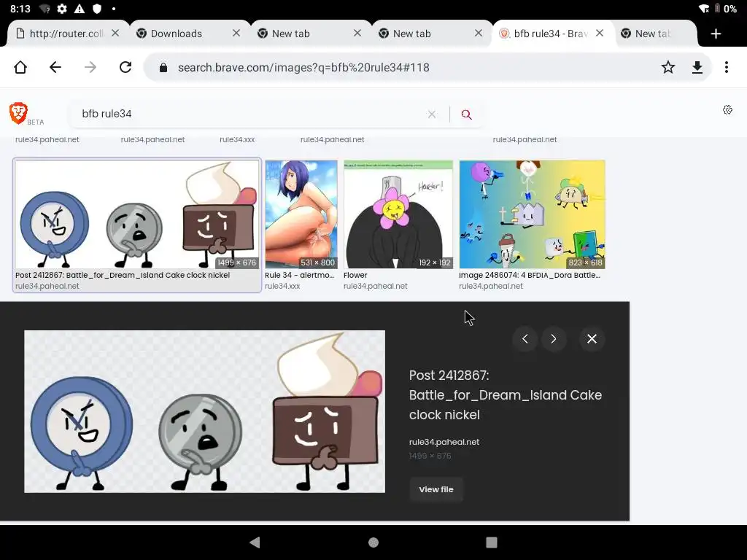Screen dimensions: 747x560
Task: Open the Flower thumbnail result
Action: 398,214
